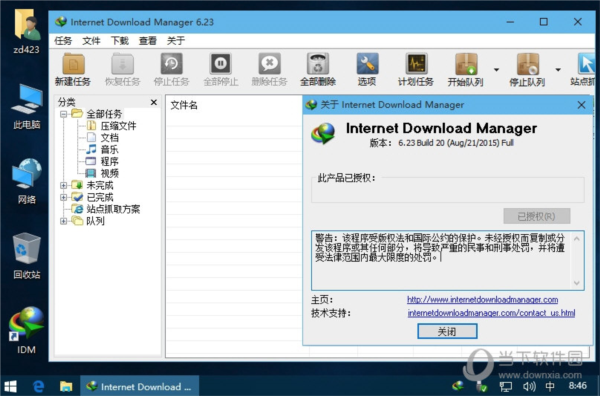Open the internetdownloadmanager.com homepage link
The height and width of the screenshot is (396, 600).
(x=483, y=299)
